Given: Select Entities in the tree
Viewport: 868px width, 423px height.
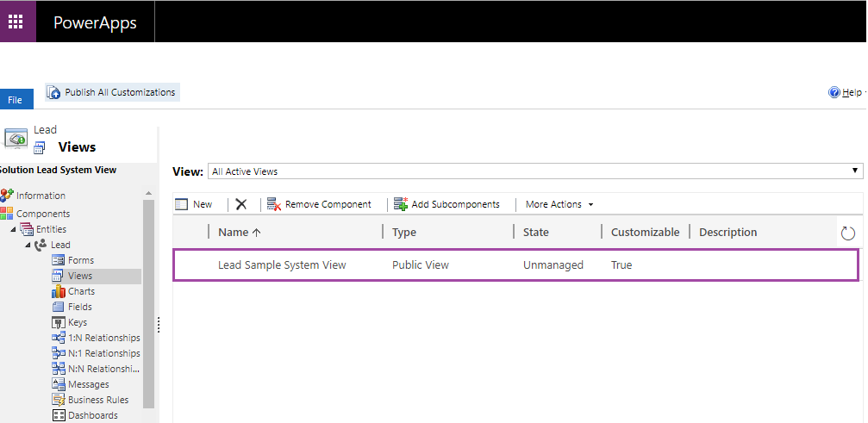Looking at the screenshot, I should pyautogui.click(x=52, y=229).
